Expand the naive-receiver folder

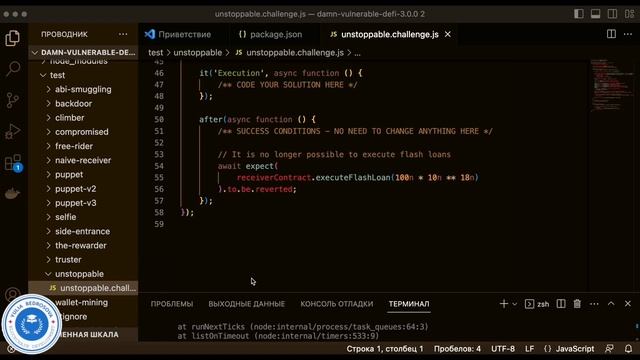tap(84, 160)
